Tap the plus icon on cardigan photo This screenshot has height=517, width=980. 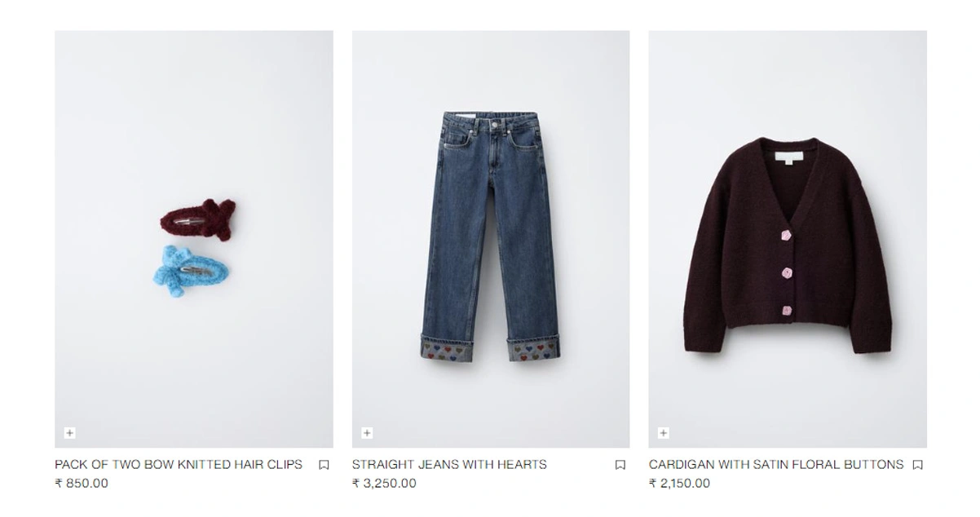[x=664, y=433]
